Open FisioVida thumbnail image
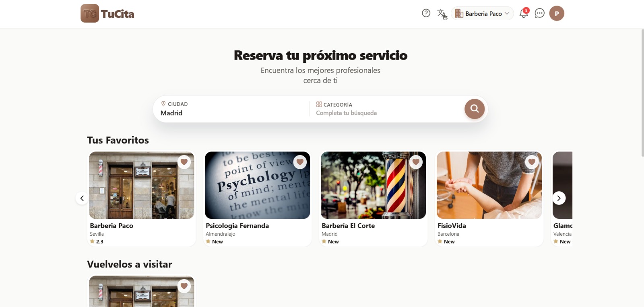644x307 pixels. click(489, 185)
